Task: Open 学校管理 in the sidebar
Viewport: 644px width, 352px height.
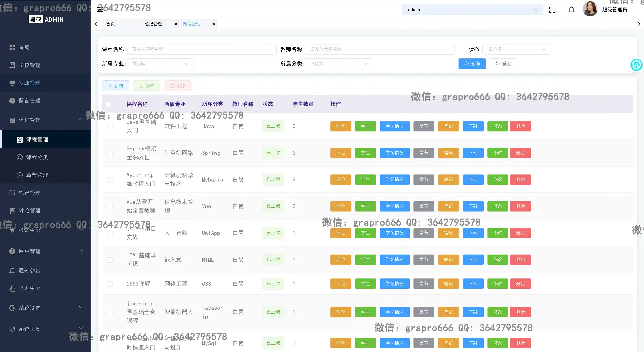Action: point(29,65)
